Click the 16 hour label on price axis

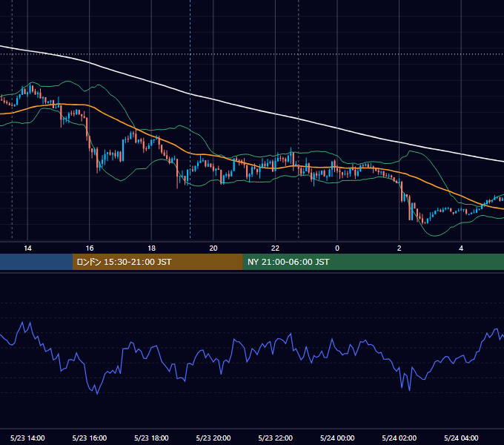point(90,248)
